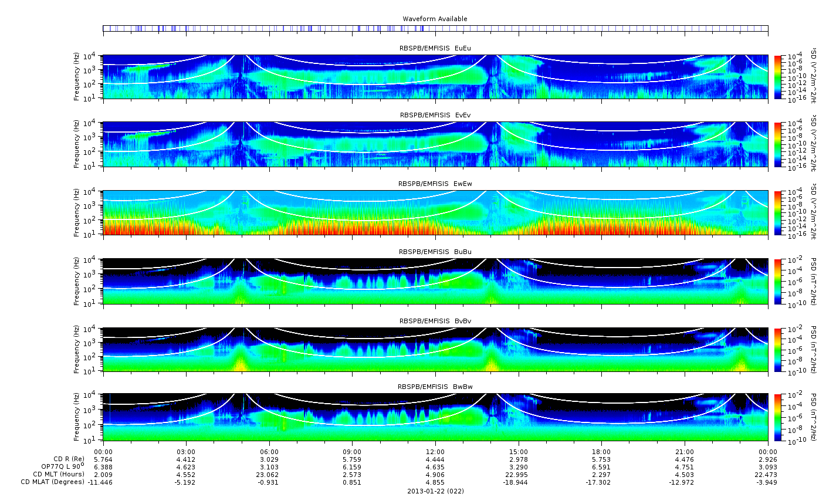This screenshot has width=826, height=504.
Task: Click the 12:00 time axis label
Action: tap(435, 451)
